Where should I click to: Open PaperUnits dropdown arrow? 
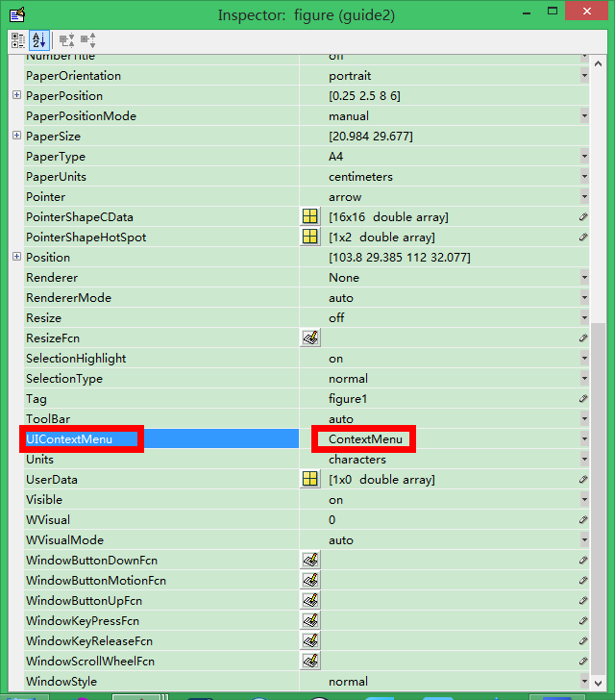click(584, 176)
